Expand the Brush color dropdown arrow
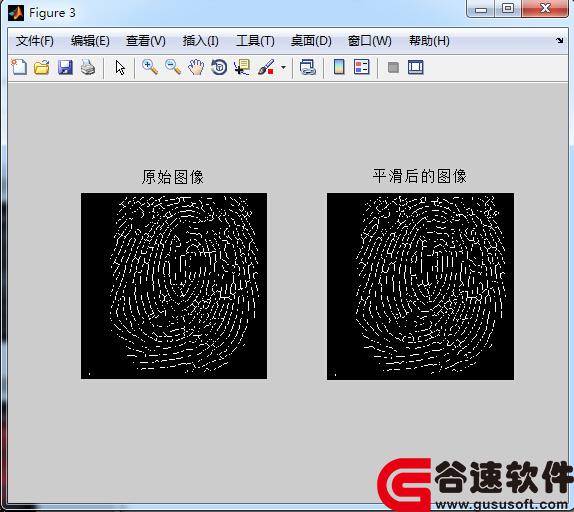Viewport: 574px width, 512px height. [283, 67]
